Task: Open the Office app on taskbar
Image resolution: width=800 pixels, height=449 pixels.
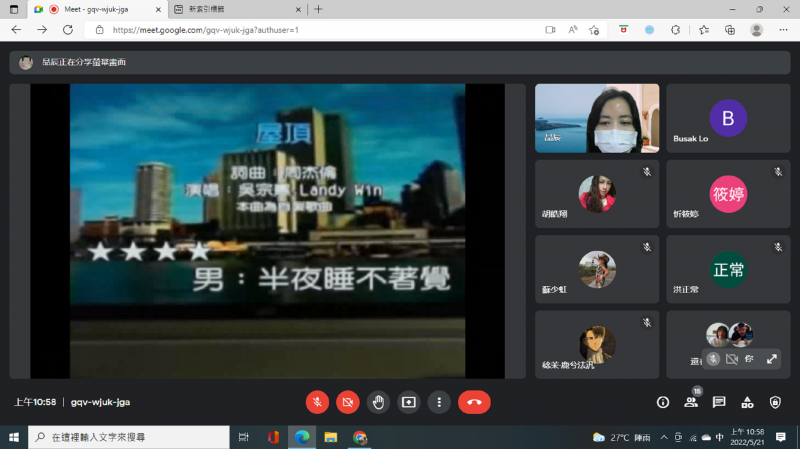Action: click(x=273, y=437)
